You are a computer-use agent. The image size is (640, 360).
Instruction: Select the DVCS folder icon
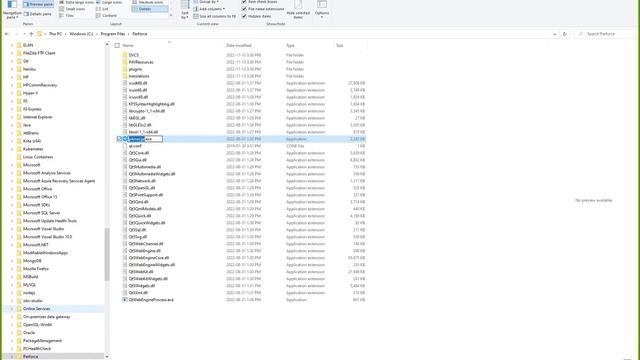[x=125, y=55]
